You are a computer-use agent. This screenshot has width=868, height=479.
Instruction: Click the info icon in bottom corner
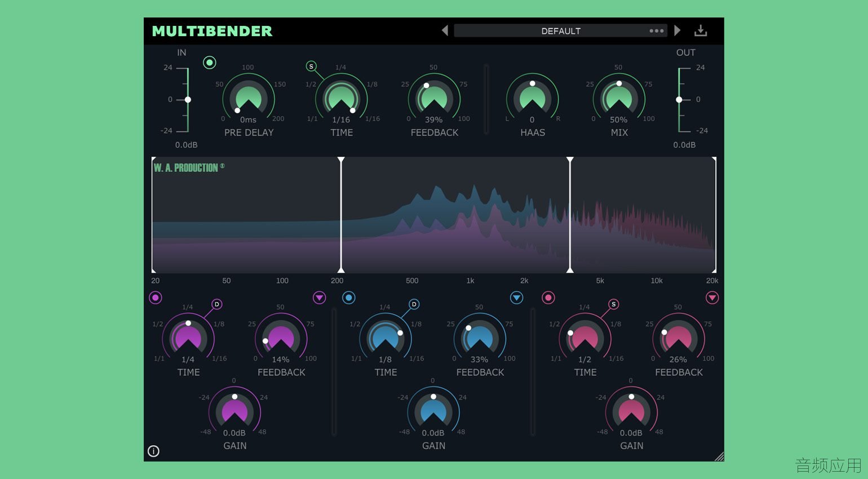tap(153, 451)
